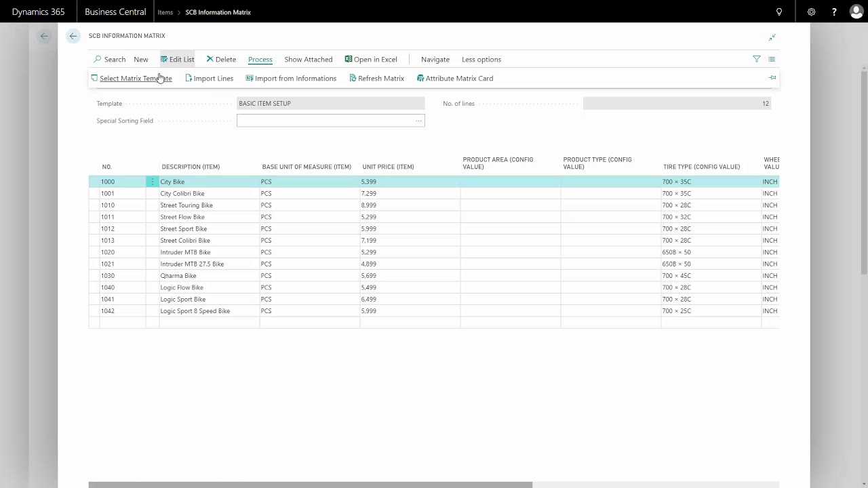Click Less options
The image size is (868, 488).
click(x=481, y=59)
